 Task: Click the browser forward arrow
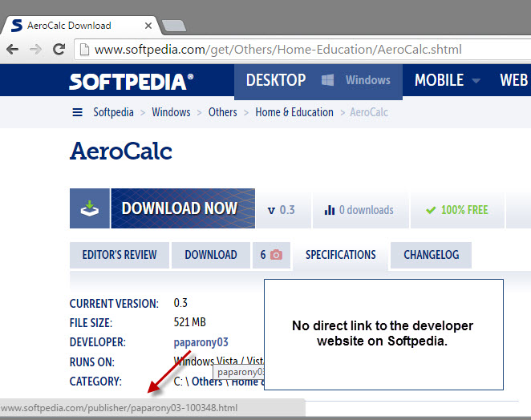click(x=35, y=50)
